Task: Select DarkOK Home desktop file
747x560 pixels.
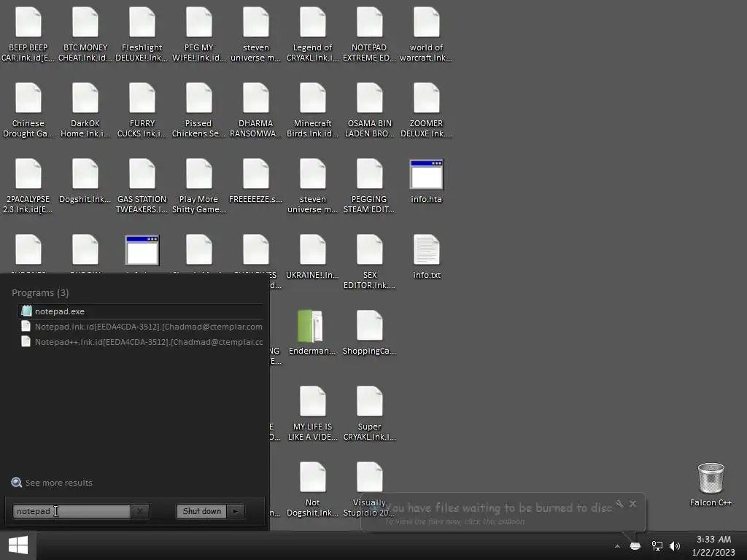Action: tap(85, 111)
